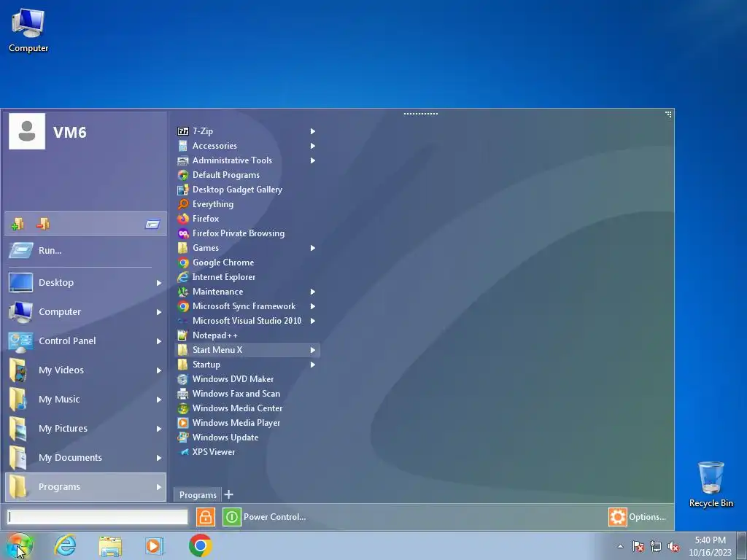Open Windows Update

217,437
